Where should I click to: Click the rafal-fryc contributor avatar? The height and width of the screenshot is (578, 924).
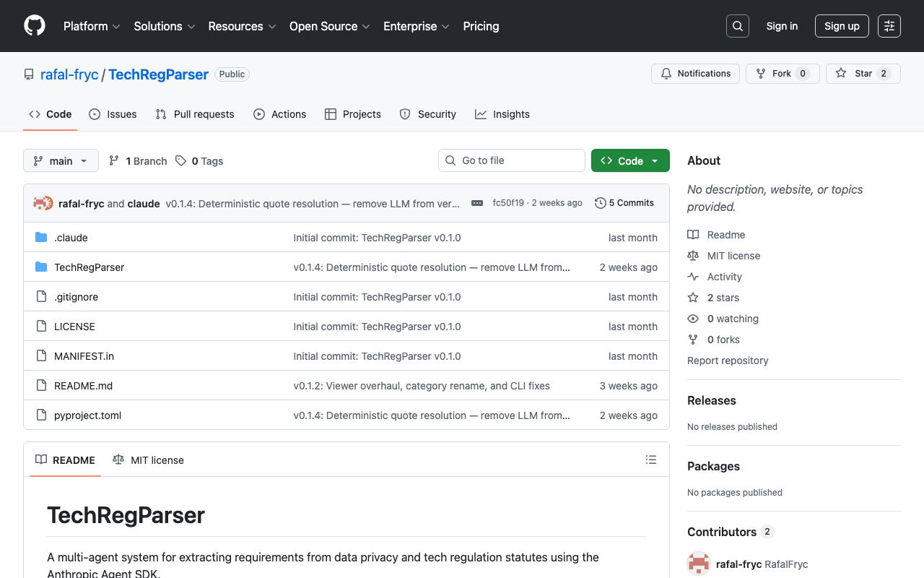(x=699, y=564)
